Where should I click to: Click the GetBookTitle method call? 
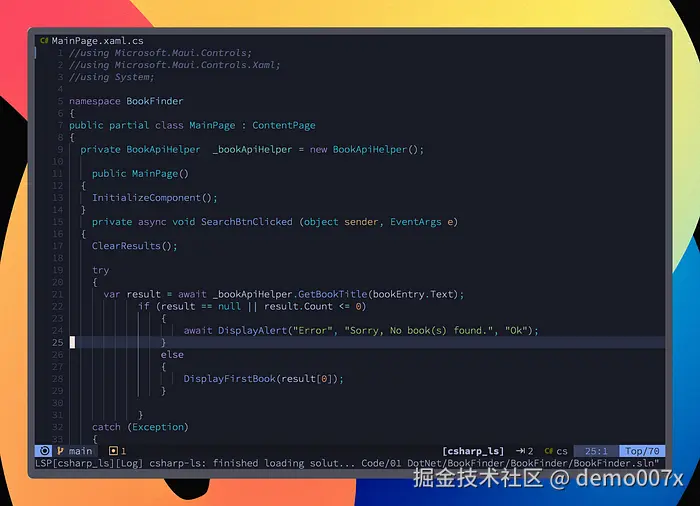point(332,294)
